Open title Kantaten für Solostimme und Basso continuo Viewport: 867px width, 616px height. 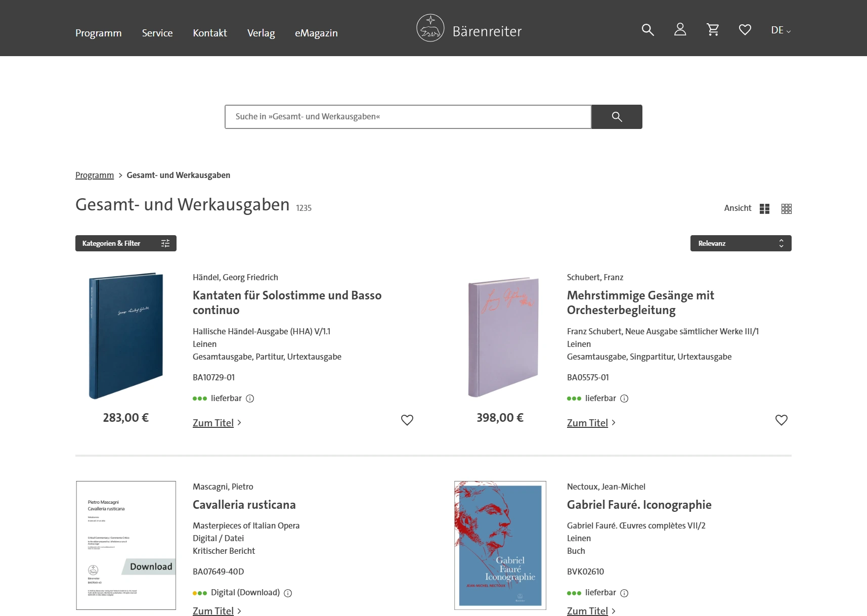[287, 302]
